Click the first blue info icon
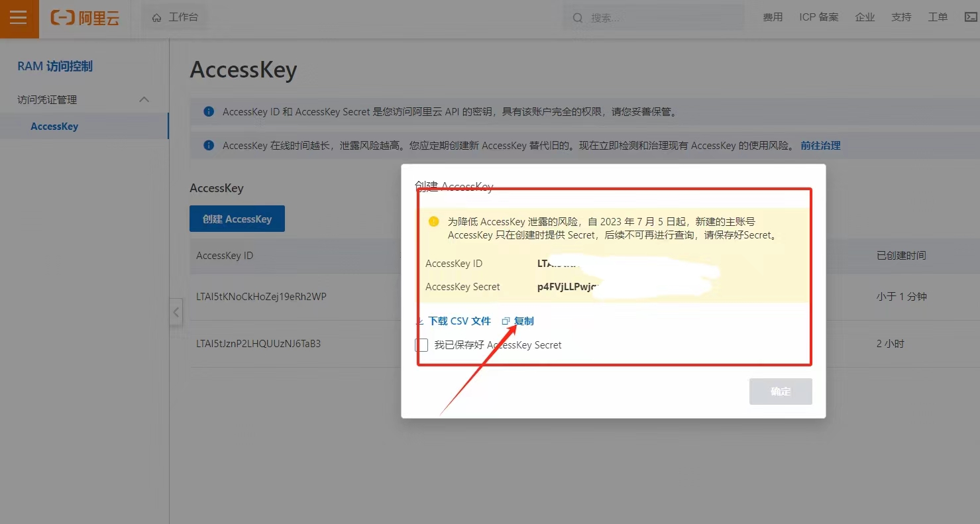 coord(209,112)
